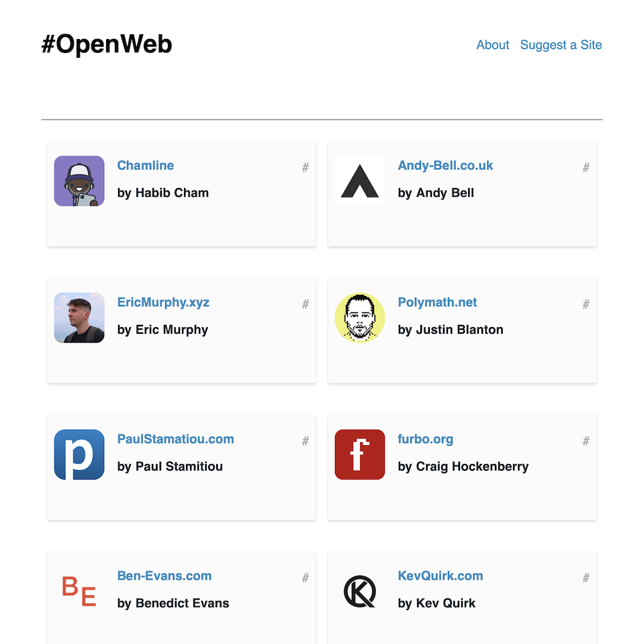Click the hash permalink on KevQuirk.com card
644x644 pixels.
click(x=586, y=578)
